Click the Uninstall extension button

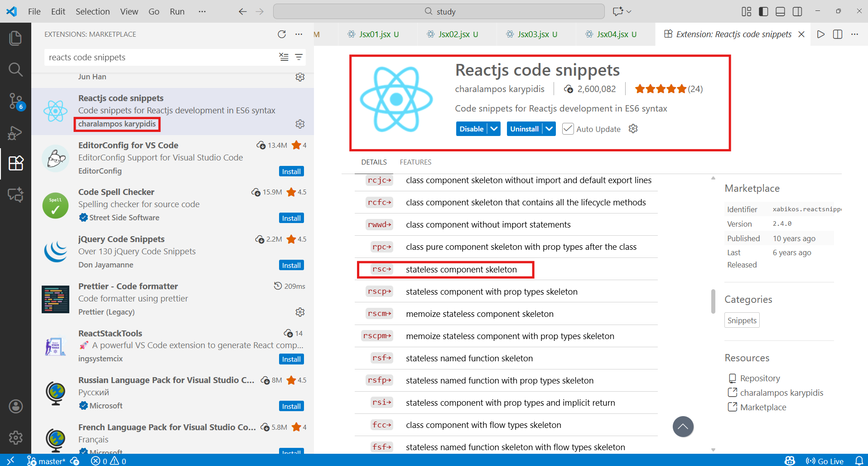coord(525,129)
